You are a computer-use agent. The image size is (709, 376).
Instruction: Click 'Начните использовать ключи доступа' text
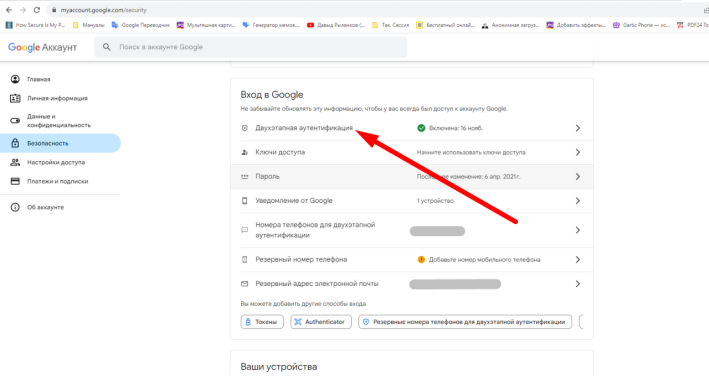pos(471,152)
